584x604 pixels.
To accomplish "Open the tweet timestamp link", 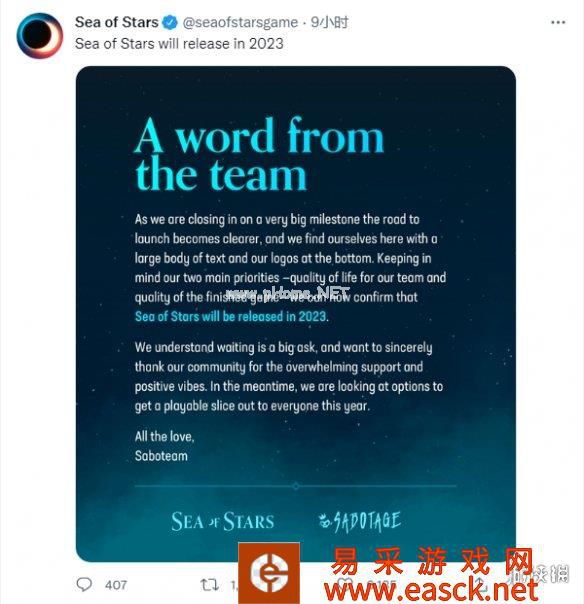I will [329, 22].
